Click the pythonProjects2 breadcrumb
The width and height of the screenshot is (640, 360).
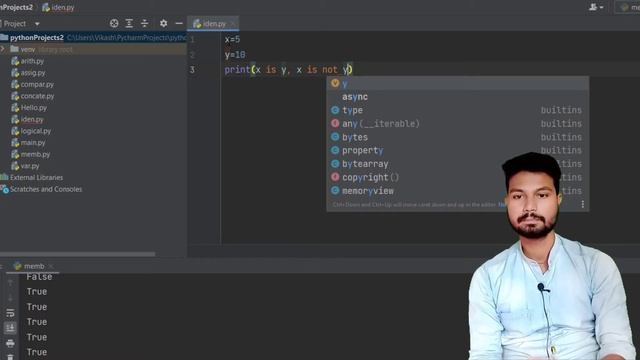point(16,7)
